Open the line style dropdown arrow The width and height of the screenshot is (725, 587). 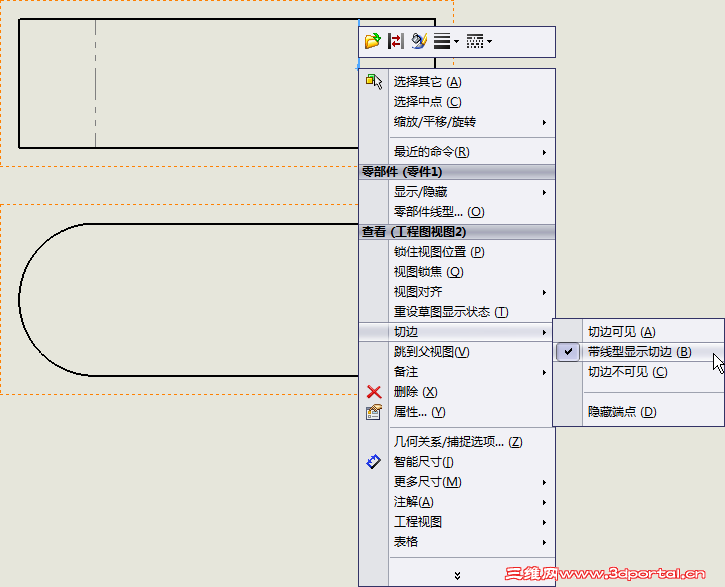tap(490, 42)
